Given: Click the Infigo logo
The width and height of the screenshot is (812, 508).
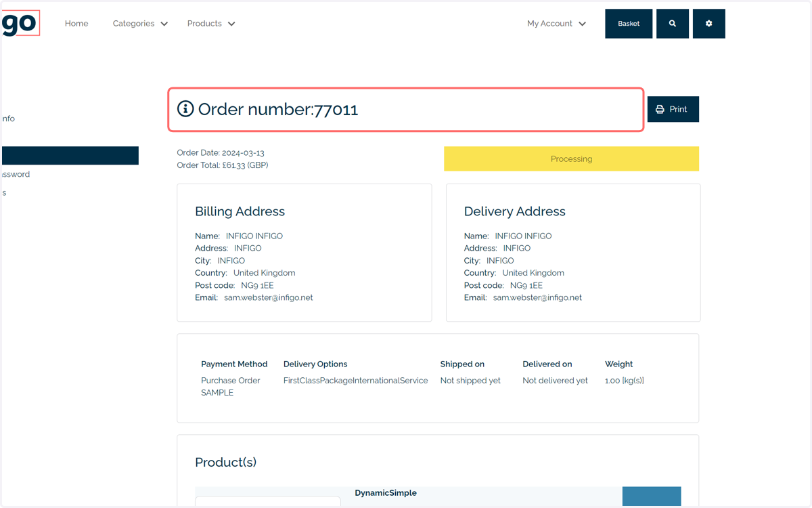Looking at the screenshot, I should coord(20,23).
